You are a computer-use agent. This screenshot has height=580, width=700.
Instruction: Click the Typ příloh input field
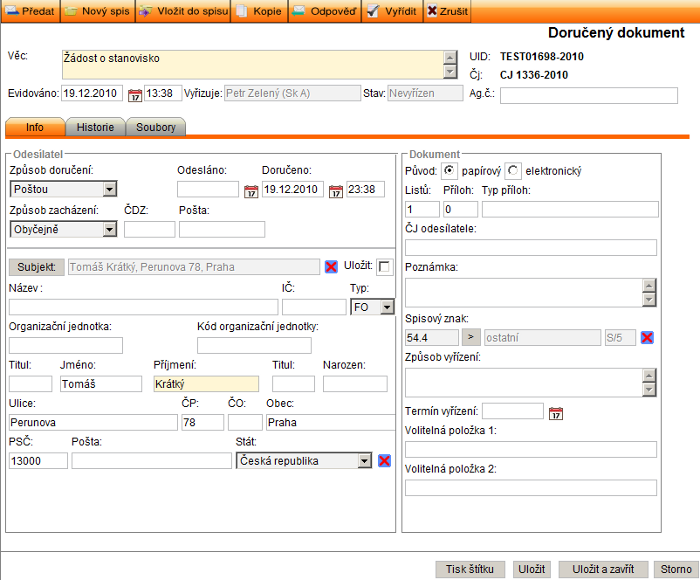(x=571, y=209)
